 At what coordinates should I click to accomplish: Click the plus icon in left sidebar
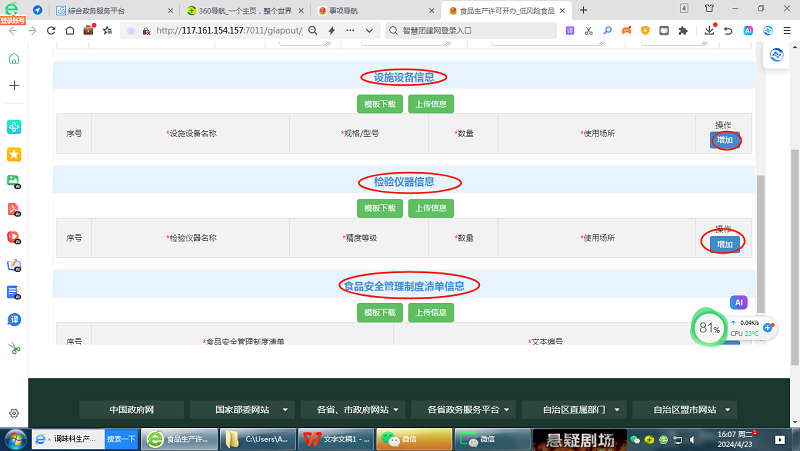[x=14, y=86]
